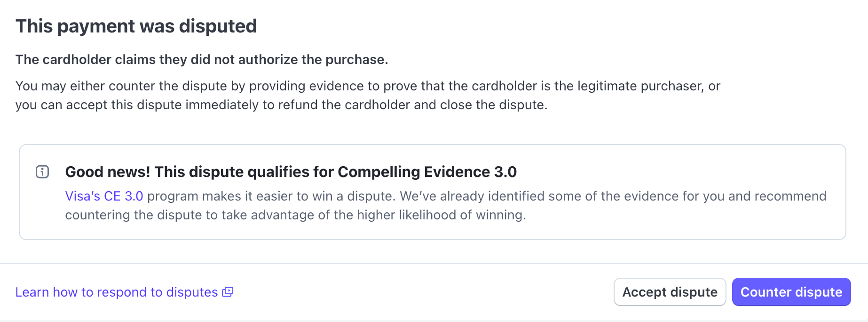The width and height of the screenshot is (868, 322).
Task: Click the line starting "You may either counter"
Action: point(368,86)
